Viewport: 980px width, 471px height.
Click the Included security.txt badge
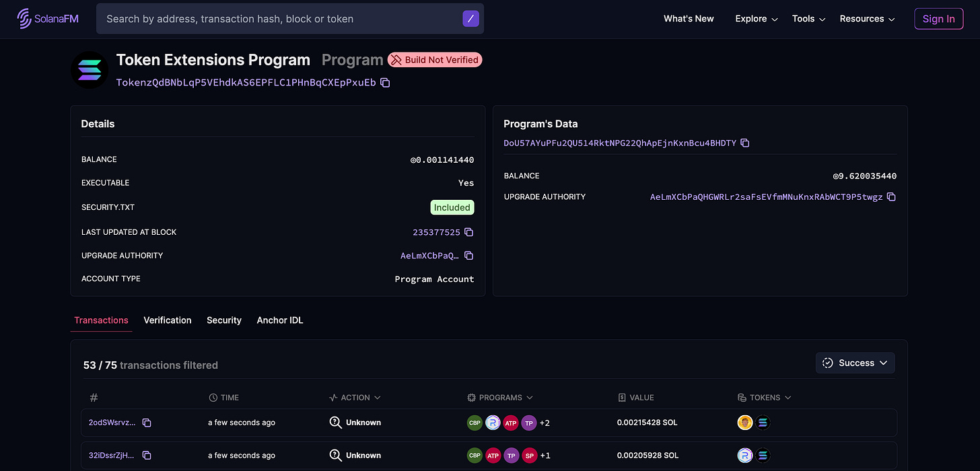click(452, 207)
